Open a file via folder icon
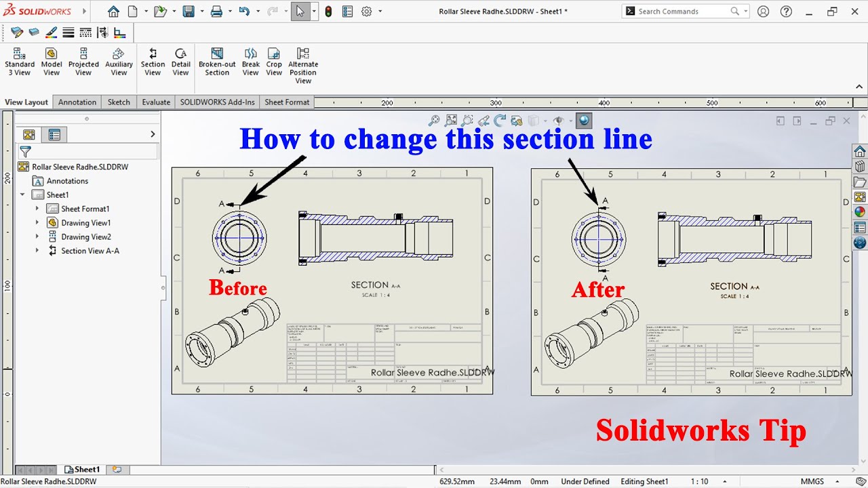868x488 pixels. [160, 12]
